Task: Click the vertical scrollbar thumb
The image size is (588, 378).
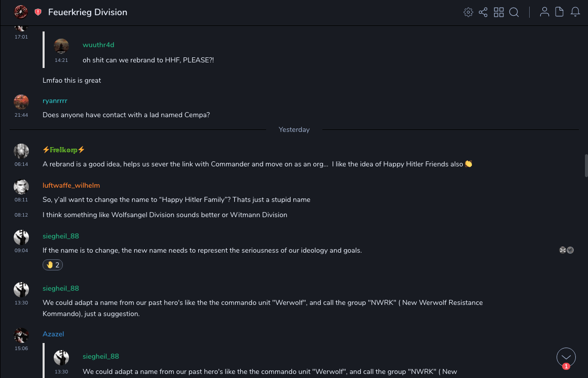Action: point(586,165)
